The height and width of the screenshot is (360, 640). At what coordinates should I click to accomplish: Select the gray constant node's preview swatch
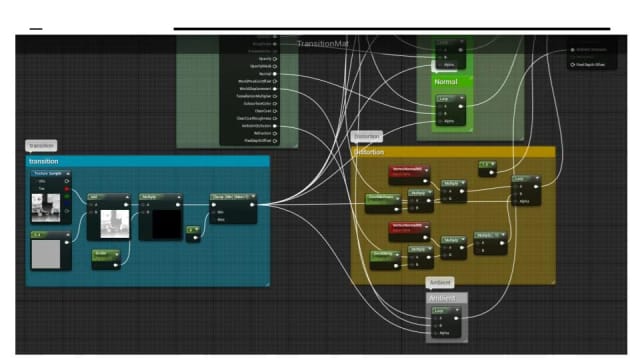[x=46, y=254]
